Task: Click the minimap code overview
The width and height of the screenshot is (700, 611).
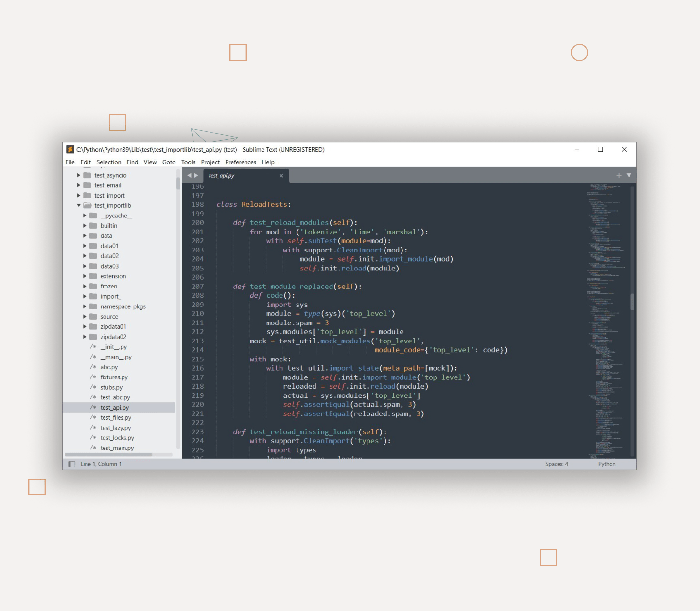Action: 606,321
